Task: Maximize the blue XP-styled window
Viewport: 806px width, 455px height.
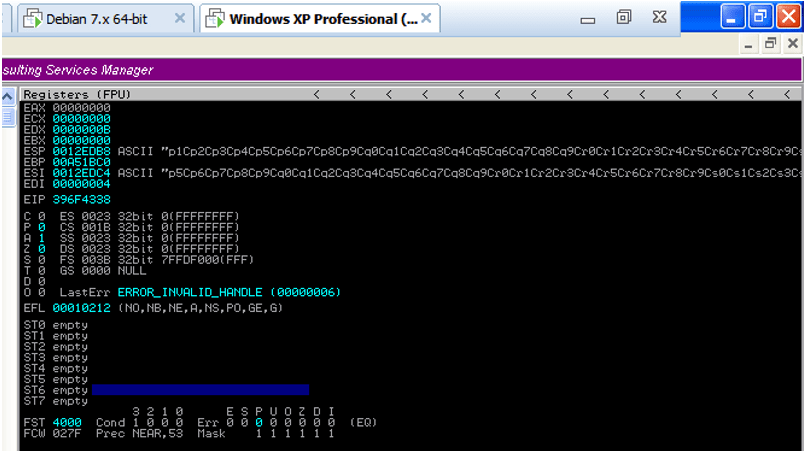Action: (760, 16)
